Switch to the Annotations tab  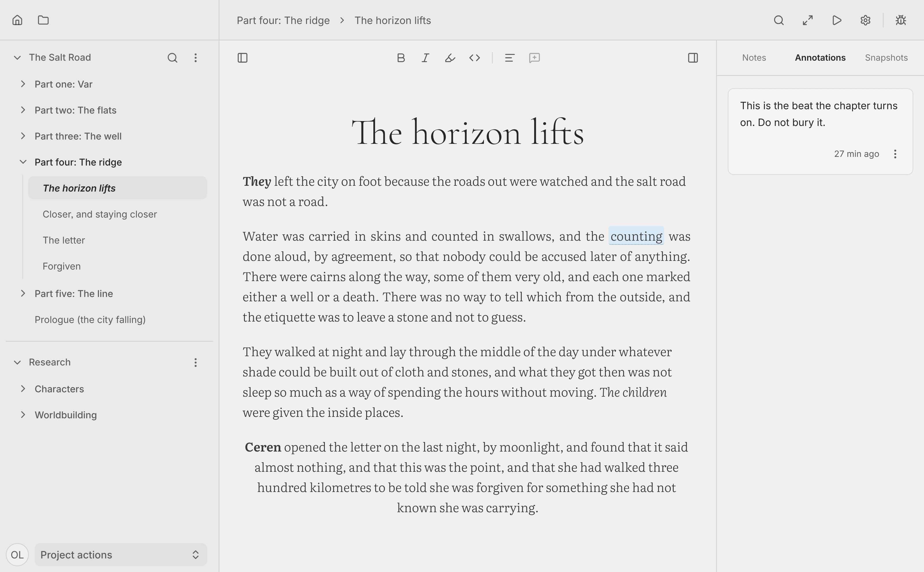point(820,57)
